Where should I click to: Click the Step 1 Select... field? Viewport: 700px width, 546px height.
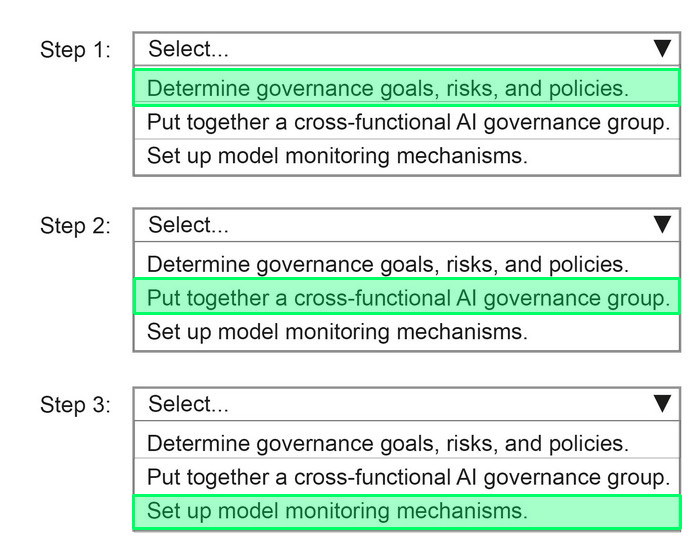click(x=407, y=49)
